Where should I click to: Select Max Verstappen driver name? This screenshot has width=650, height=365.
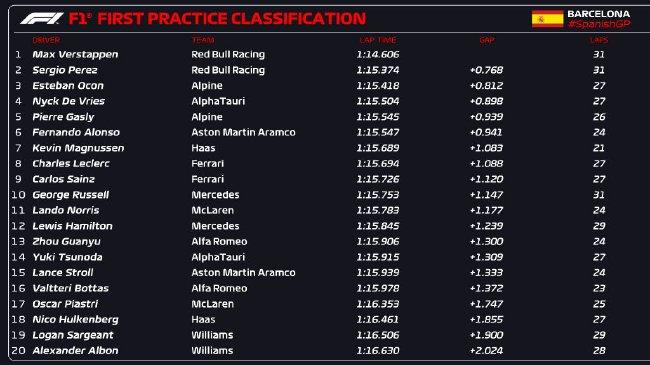click(x=75, y=54)
